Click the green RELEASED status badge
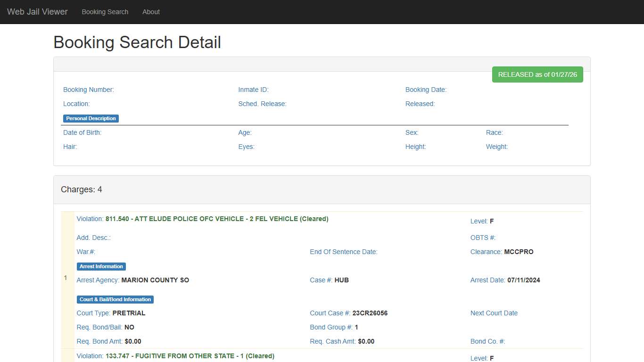 (537, 74)
